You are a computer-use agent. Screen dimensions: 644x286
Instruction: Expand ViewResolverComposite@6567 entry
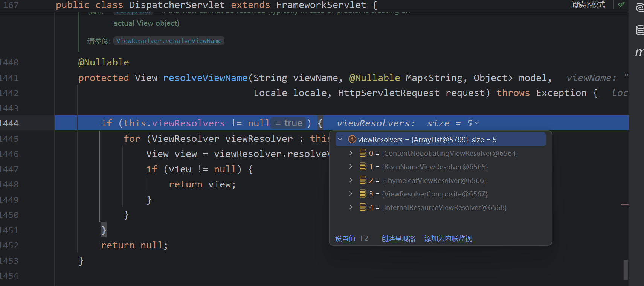351,193
